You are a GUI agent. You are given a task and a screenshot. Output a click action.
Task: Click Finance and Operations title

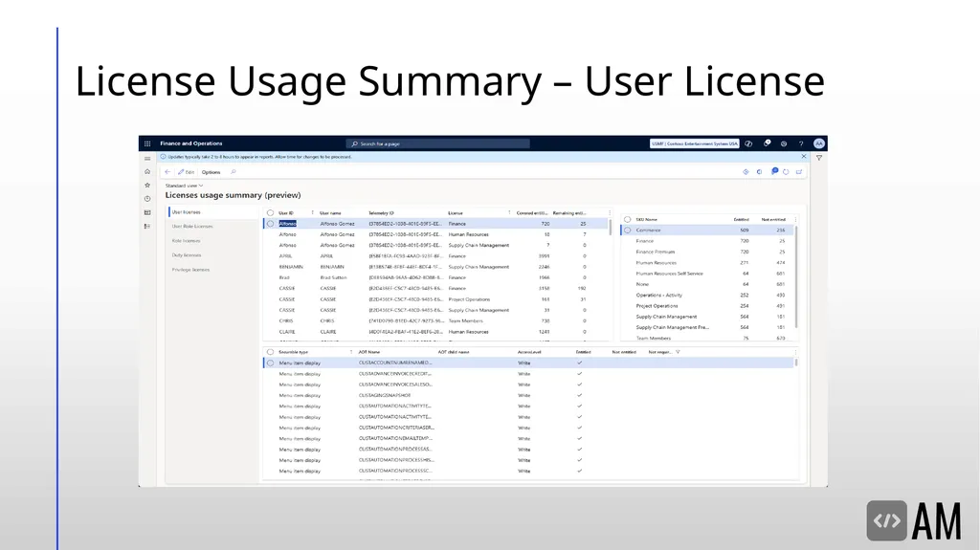click(191, 143)
